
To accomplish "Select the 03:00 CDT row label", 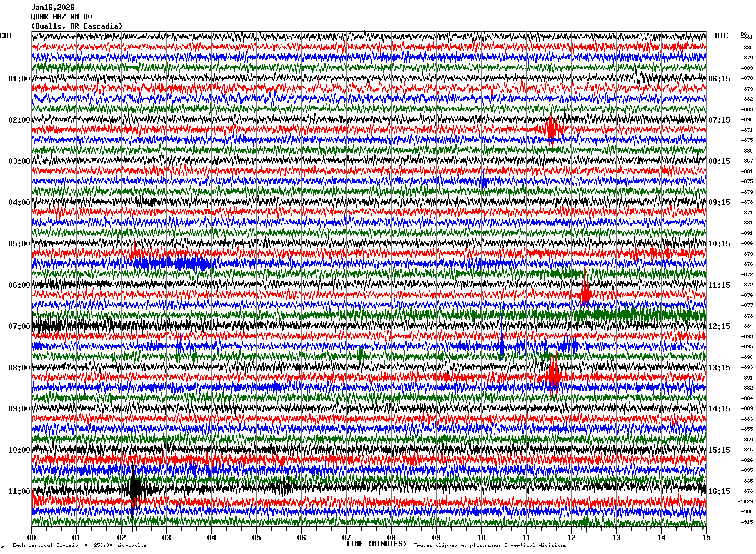I will (19, 161).
